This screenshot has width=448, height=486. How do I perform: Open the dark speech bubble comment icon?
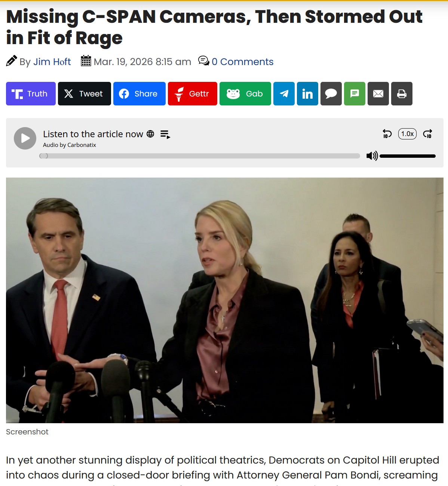331,93
